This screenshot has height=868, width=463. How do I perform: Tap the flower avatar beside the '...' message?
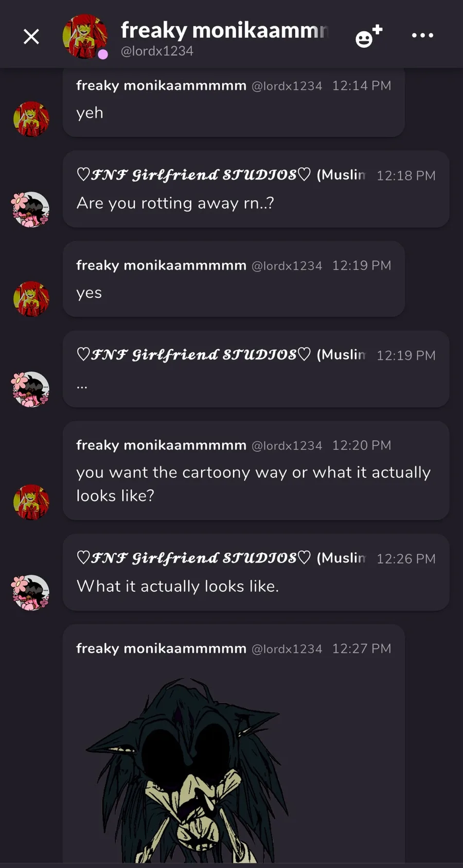point(30,389)
